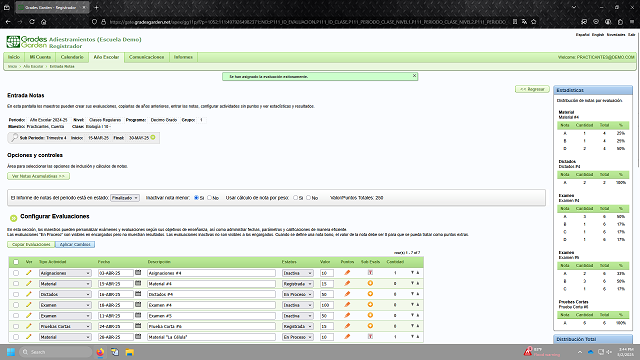Move the Asignaciones #4 row down
Image resolution: width=640 pixels, height=360 pixels.
tap(412, 272)
